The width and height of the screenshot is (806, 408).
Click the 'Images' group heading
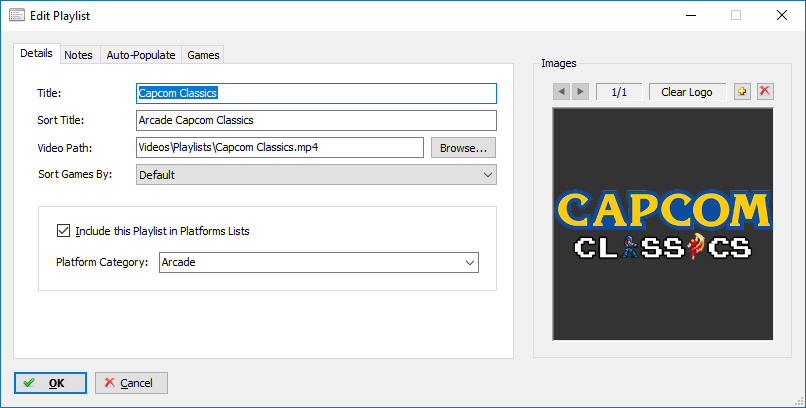(x=559, y=63)
